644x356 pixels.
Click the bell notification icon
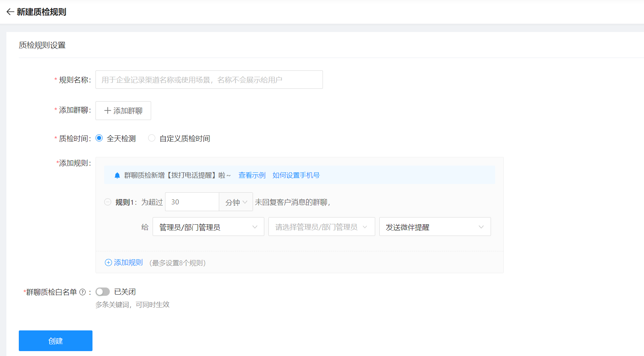coord(117,175)
